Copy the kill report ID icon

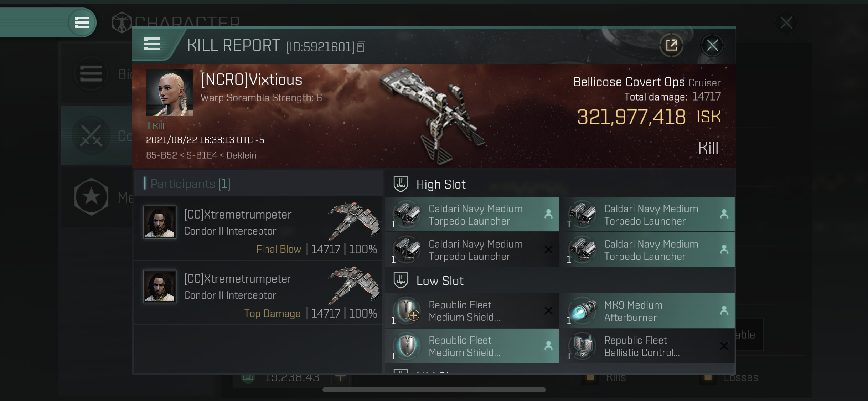click(x=361, y=47)
